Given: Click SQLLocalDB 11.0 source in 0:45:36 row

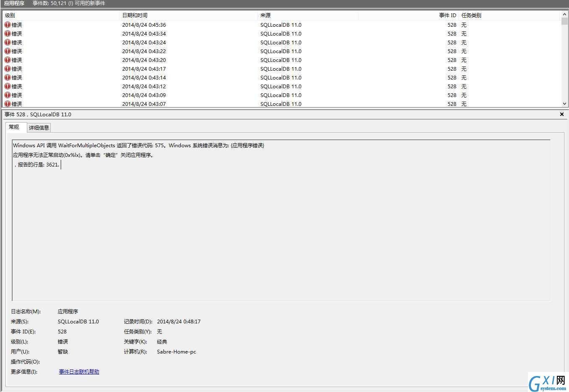Looking at the screenshot, I should (281, 25).
